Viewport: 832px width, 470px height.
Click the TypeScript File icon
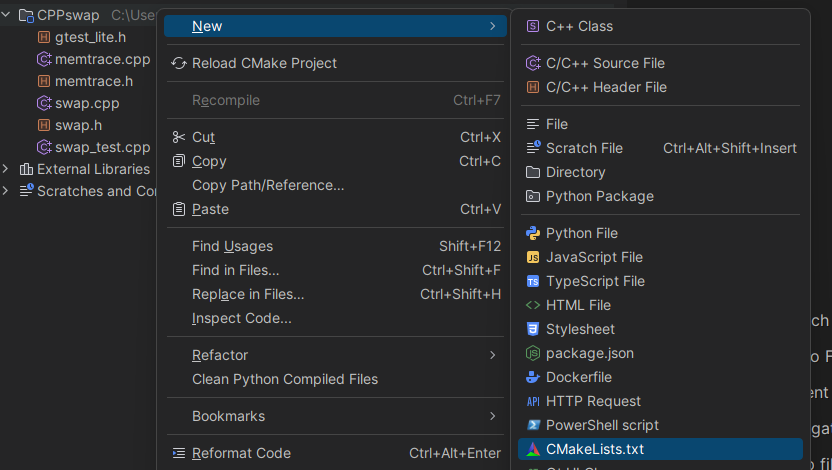click(x=533, y=281)
